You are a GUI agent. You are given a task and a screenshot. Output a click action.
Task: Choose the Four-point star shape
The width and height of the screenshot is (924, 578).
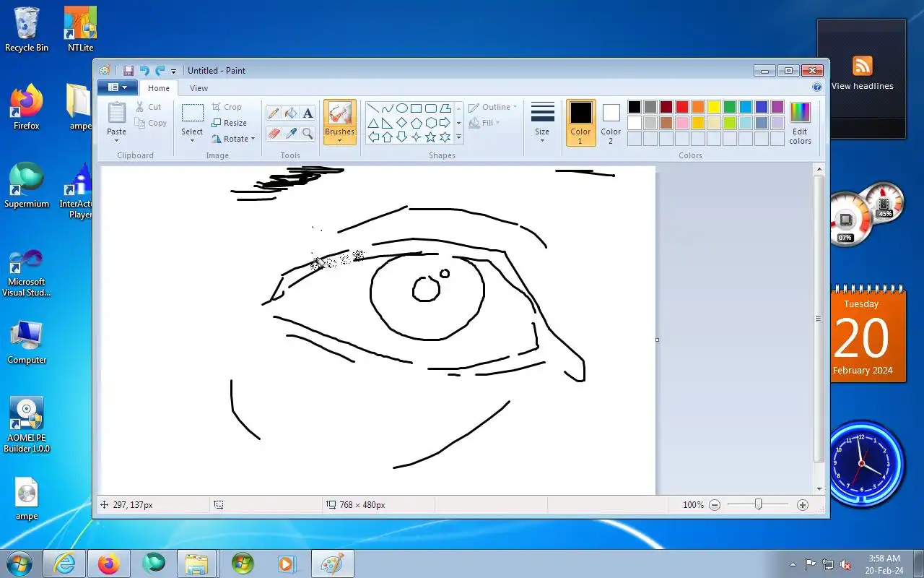pos(417,137)
